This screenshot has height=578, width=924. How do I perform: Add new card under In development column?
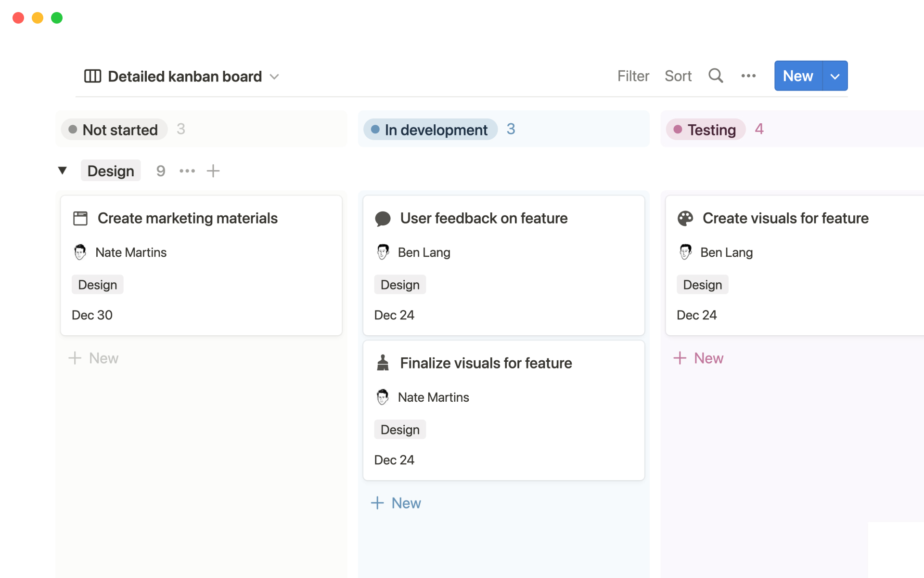[396, 503]
